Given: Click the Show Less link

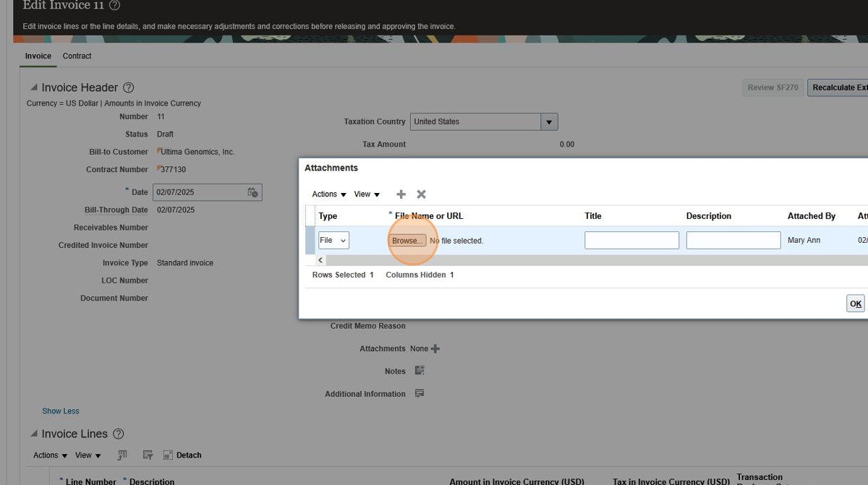Looking at the screenshot, I should [x=61, y=411].
